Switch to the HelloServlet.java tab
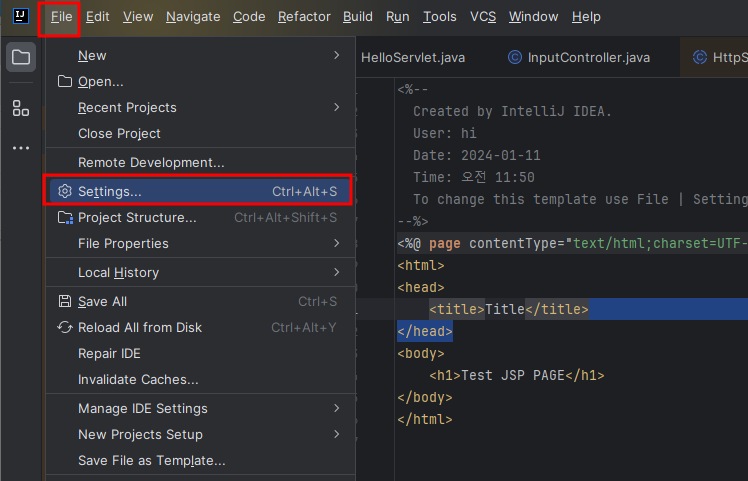Screen dimensions: 748x481 click(413, 58)
